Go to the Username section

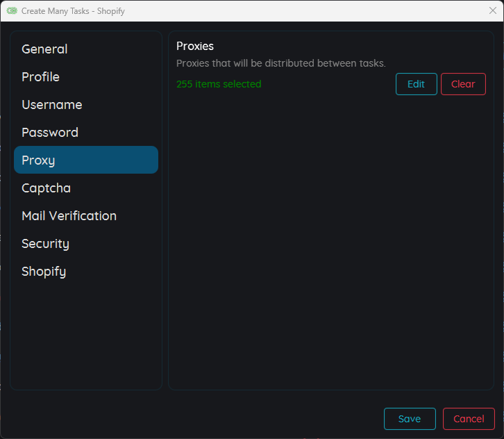(x=51, y=105)
